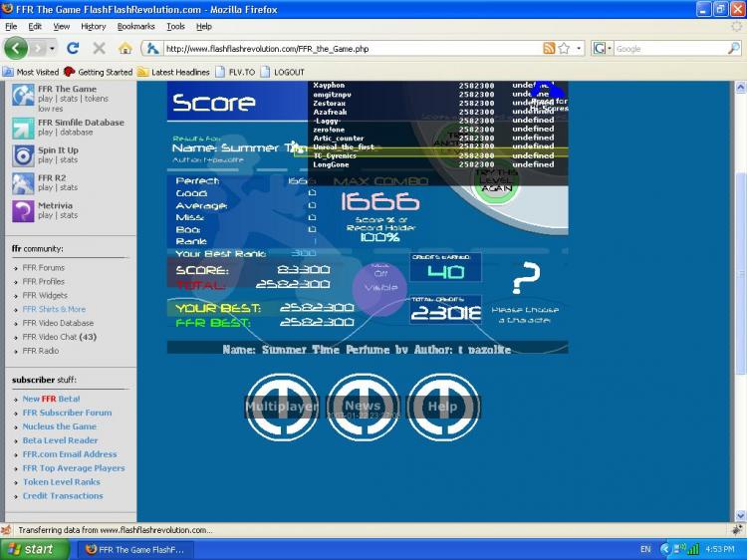Open FFR Shirts & More link

pyautogui.click(x=54, y=309)
